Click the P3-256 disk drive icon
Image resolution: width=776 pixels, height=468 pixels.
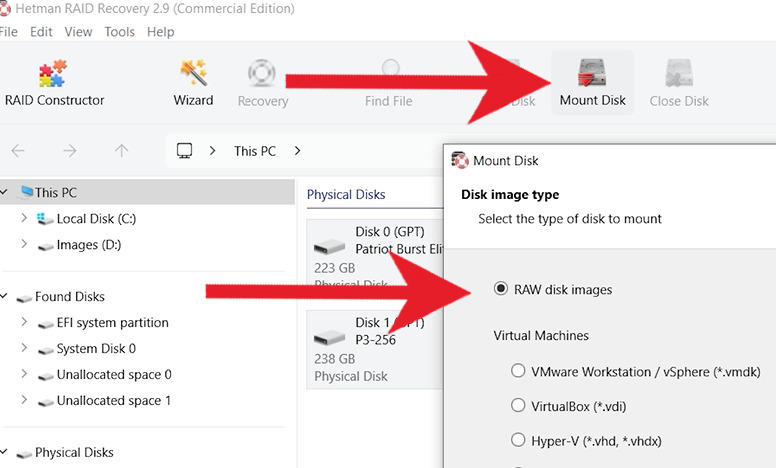pyautogui.click(x=329, y=338)
